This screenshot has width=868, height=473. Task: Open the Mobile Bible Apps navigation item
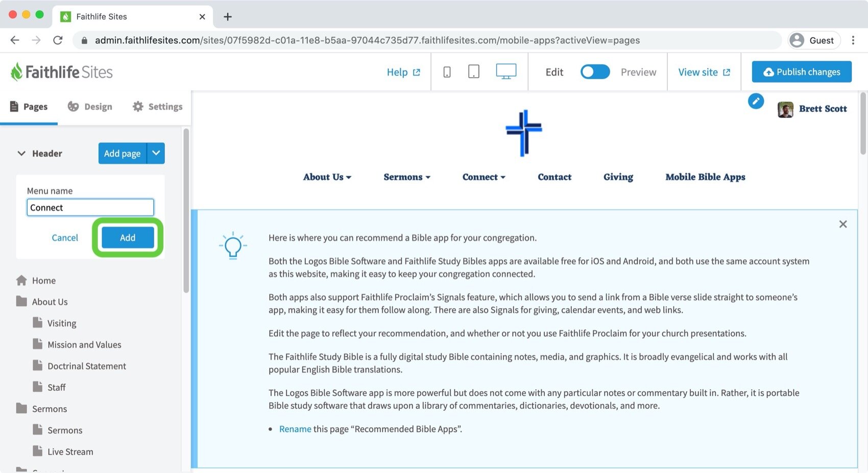click(705, 177)
